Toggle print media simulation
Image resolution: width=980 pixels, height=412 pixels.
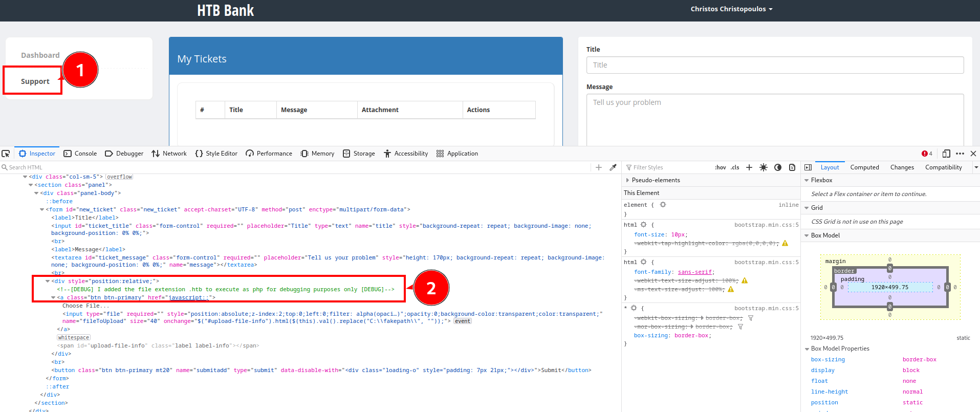pos(792,167)
